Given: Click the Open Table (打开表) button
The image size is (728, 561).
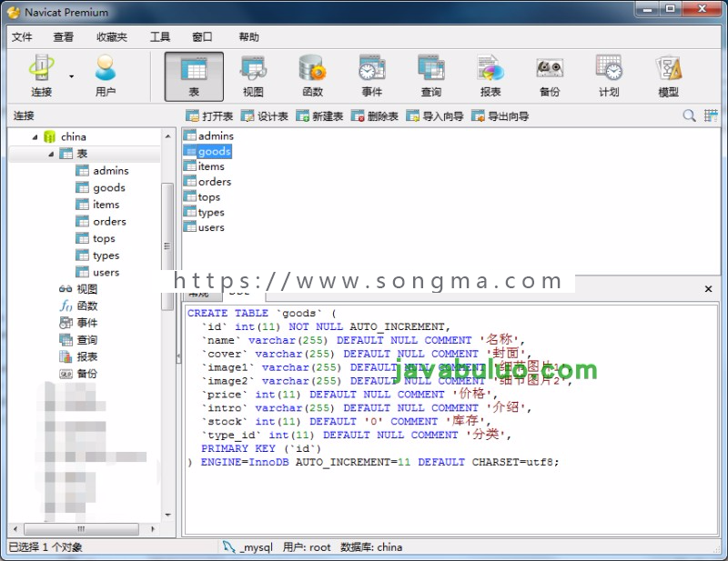Looking at the screenshot, I should coord(209,116).
